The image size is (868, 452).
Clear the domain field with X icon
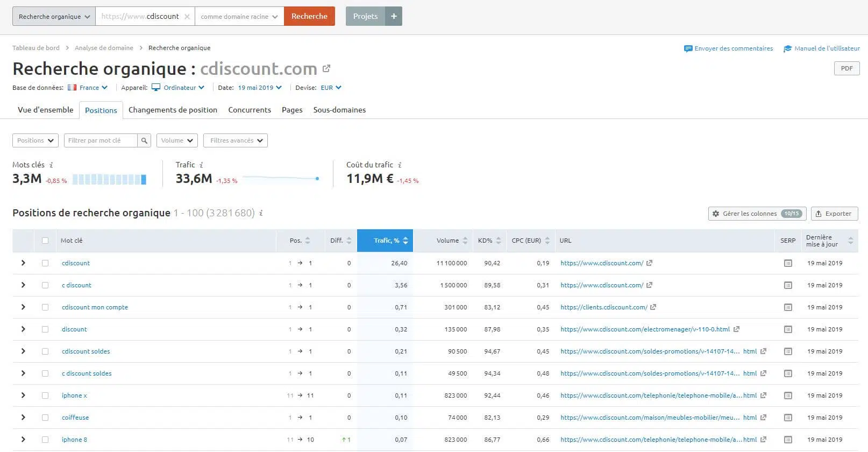[x=187, y=17]
